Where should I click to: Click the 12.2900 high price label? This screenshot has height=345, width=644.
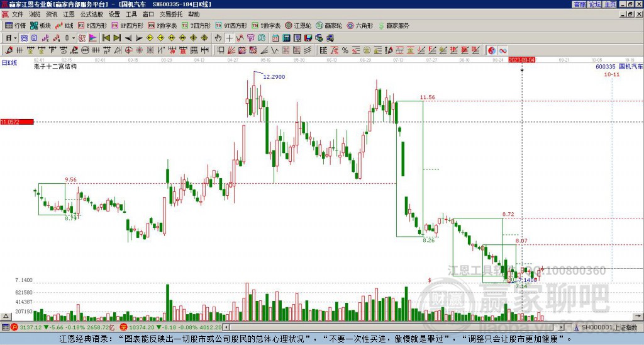coord(274,76)
